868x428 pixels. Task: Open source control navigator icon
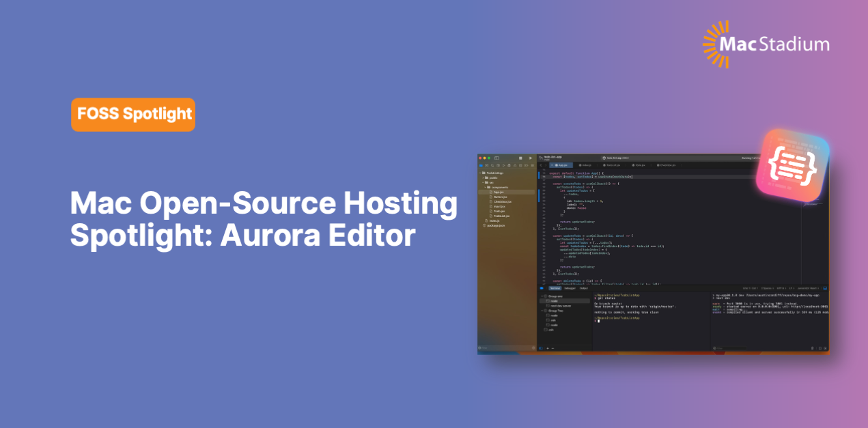(486, 165)
